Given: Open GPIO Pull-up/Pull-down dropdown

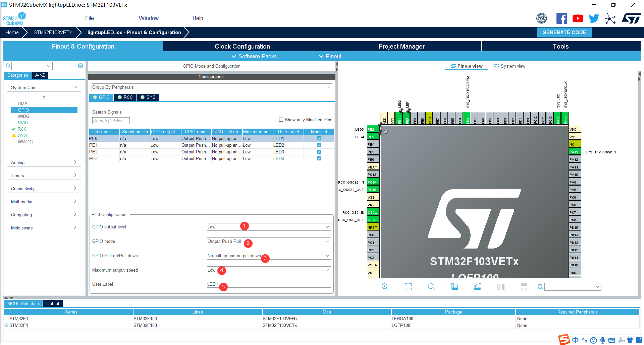Looking at the screenshot, I should (x=269, y=256).
